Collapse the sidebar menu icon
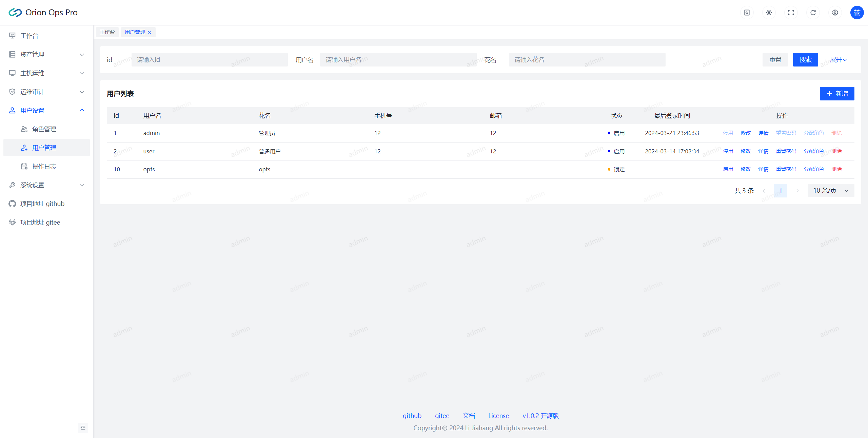This screenshot has height=438, width=868. click(x=83, y=427)
